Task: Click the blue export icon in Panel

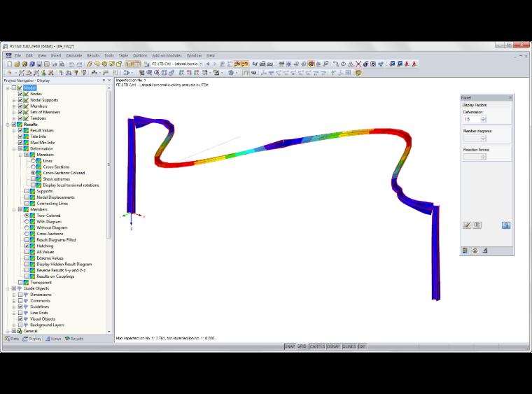Action: coord(506,225)
